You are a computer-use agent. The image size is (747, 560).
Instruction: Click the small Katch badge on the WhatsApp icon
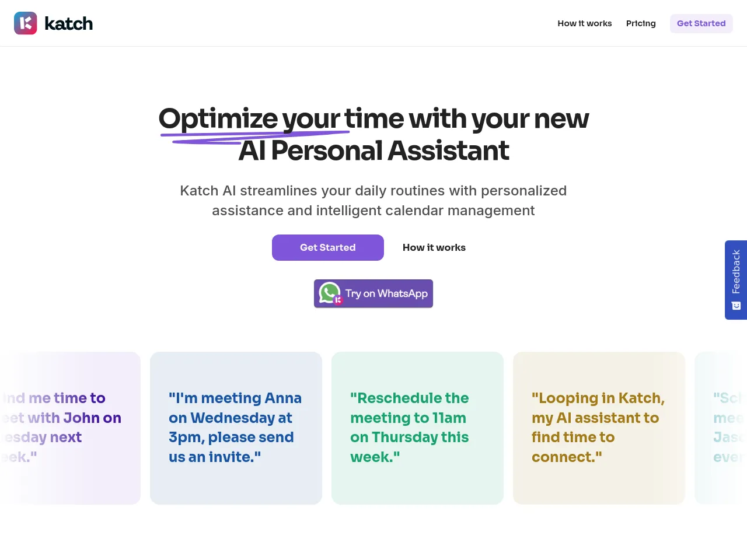coord(338,300)
